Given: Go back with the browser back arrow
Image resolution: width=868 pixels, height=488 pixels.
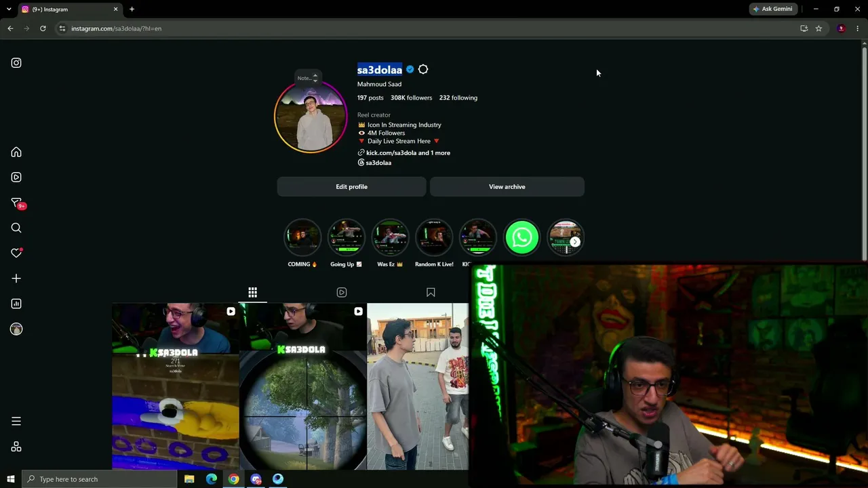Looking at the screenshot, I should pos(10,28).
